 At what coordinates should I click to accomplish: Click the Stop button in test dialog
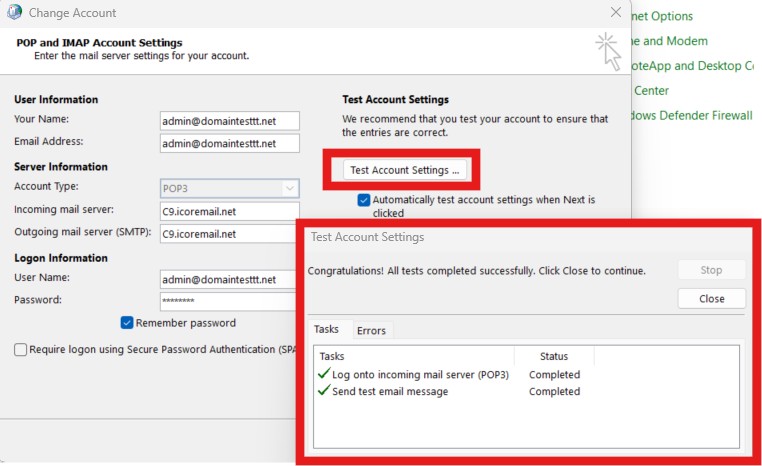[711, 270]
